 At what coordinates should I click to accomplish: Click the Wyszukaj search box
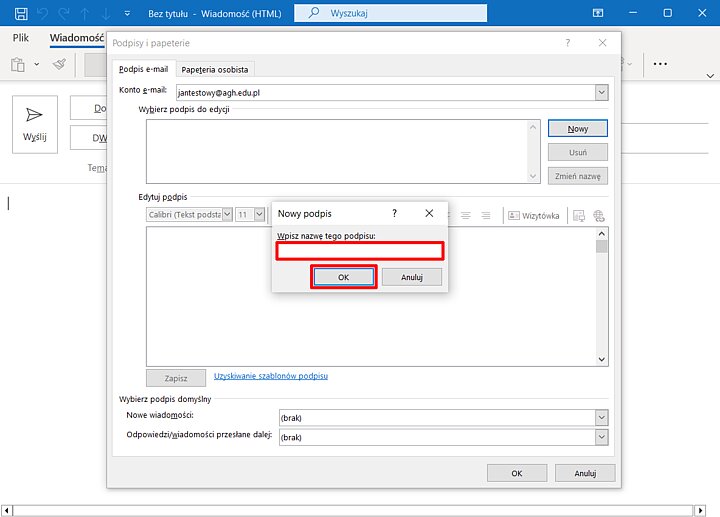coord(390,13)
